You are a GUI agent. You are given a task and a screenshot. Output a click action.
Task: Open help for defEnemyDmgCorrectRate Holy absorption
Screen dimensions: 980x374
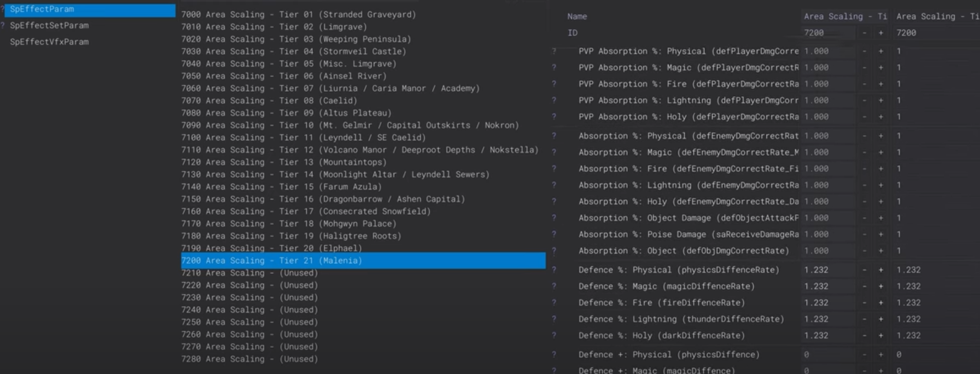coord(554,202)
